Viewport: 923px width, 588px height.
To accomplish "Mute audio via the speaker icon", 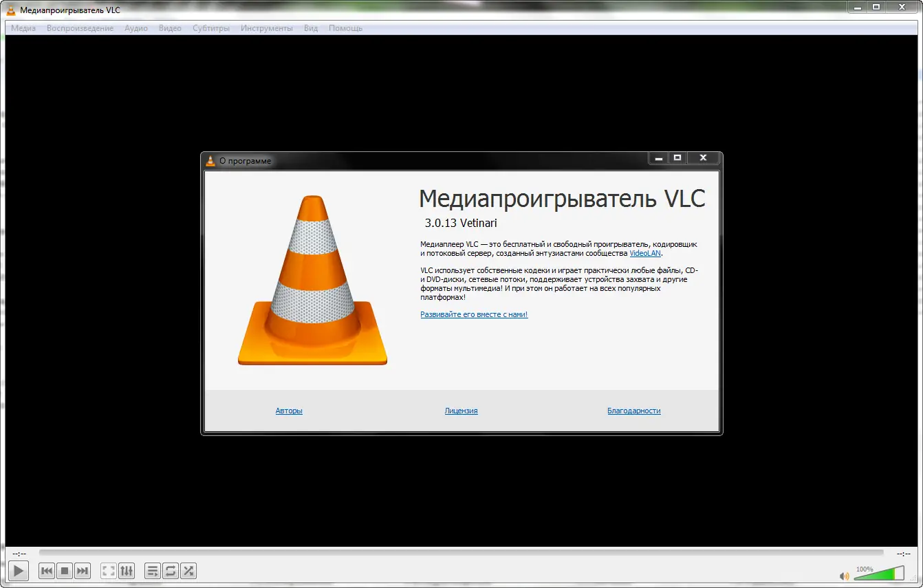I will tap(845, 575).
